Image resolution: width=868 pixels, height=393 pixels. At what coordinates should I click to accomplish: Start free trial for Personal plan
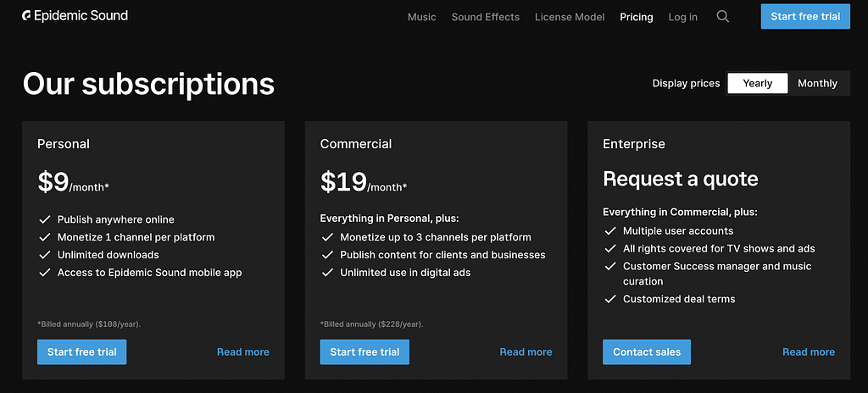pyautogui.click(x=81, y=351)
